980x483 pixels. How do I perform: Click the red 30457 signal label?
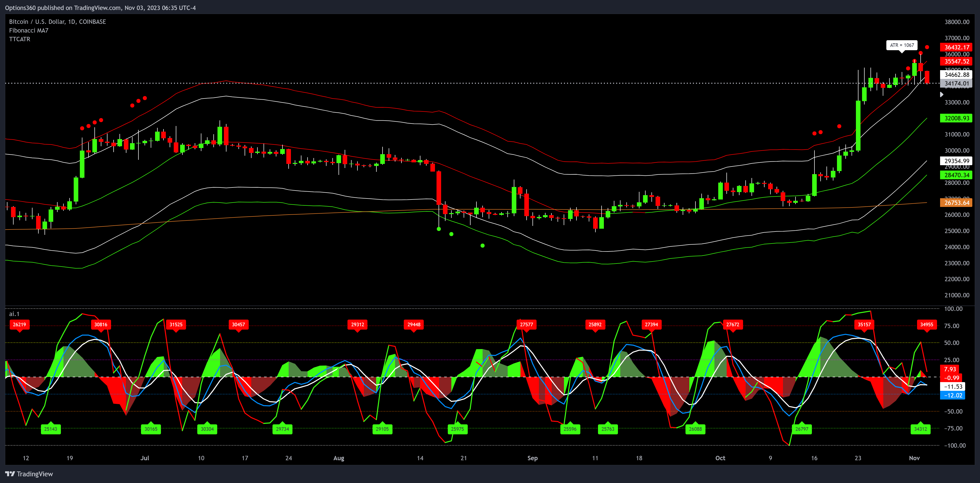238,324
